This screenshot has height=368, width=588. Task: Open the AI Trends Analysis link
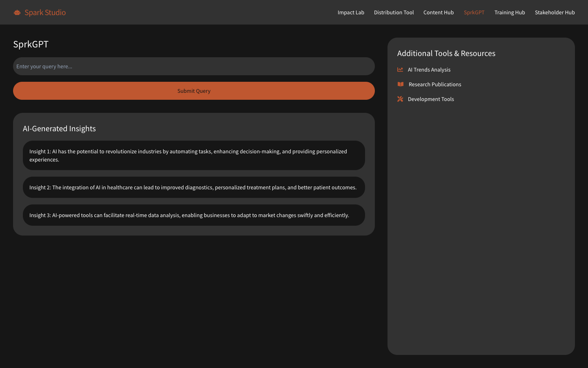[429, 70]
